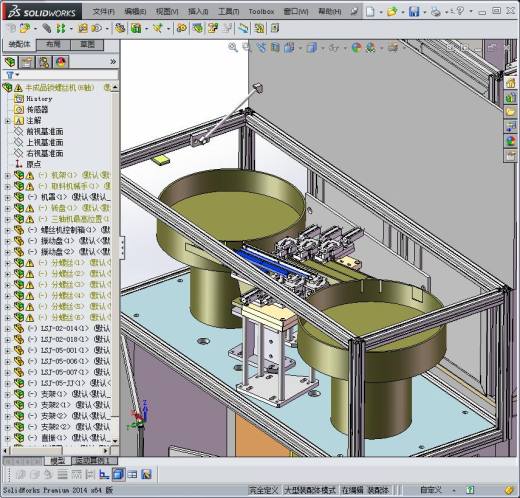The image size is (520, 498).
Task: Expand the 机罩<1> component node
Action: (7, 197)
